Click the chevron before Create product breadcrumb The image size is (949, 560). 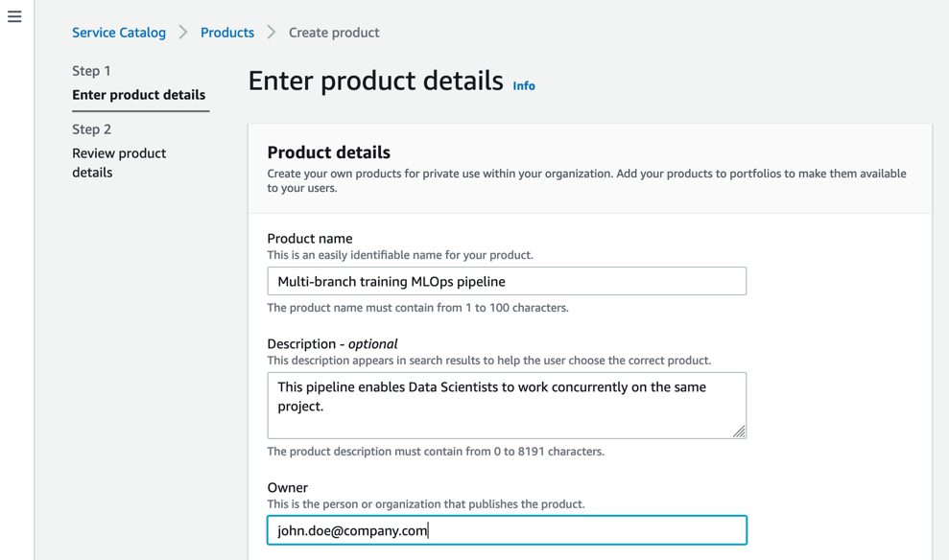pyautogui.click(x=272, y=33)
